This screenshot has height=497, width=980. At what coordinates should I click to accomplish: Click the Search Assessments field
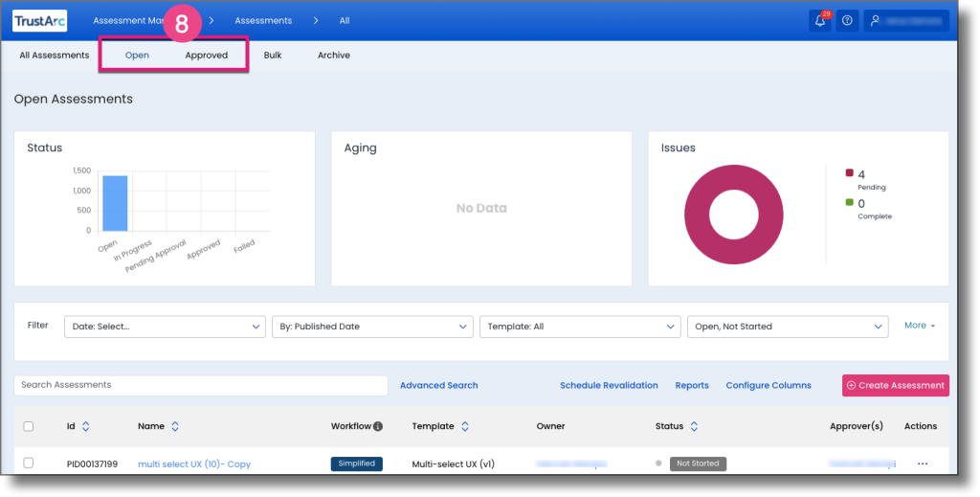[201, 385]
